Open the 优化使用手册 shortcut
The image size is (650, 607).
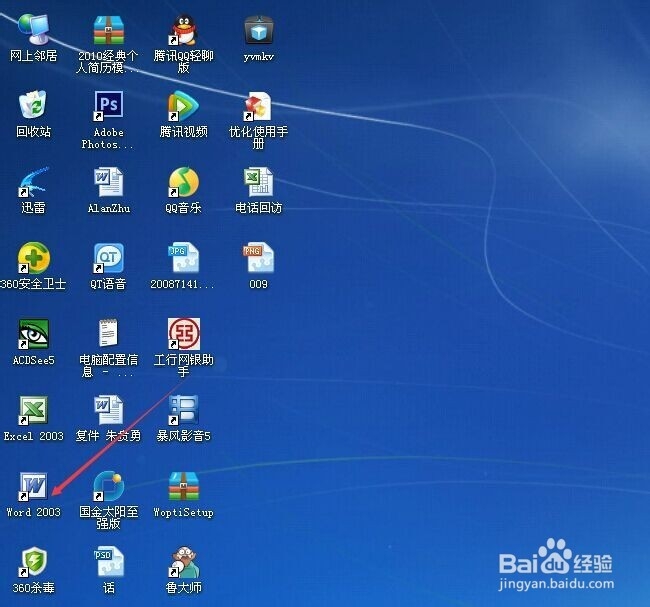258,106
